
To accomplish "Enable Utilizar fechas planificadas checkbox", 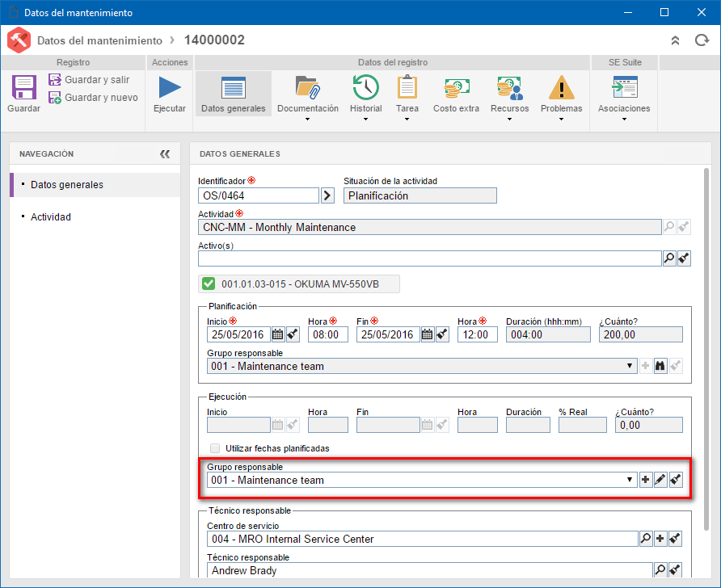I will 215,448.
